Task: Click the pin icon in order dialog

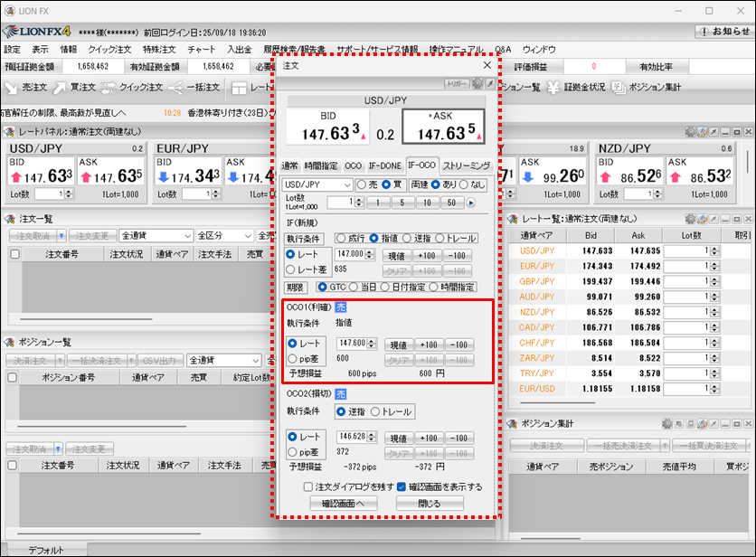Action: pyautogui.click(x=490, y=83)
